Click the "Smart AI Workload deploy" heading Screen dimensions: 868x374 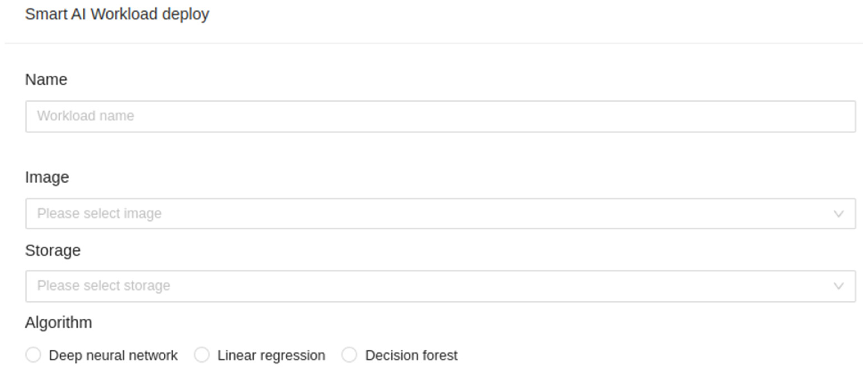[117, 15]
